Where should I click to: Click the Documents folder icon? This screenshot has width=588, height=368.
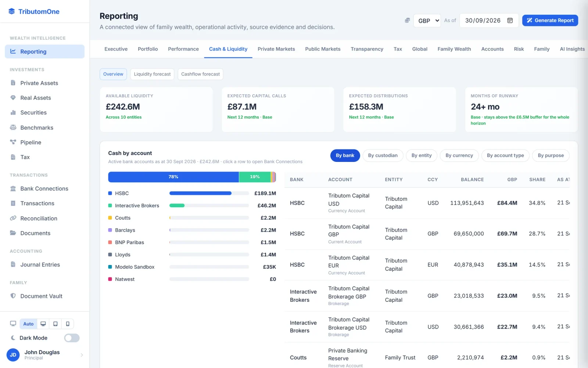pyautogui.click(x=13, y=233)
